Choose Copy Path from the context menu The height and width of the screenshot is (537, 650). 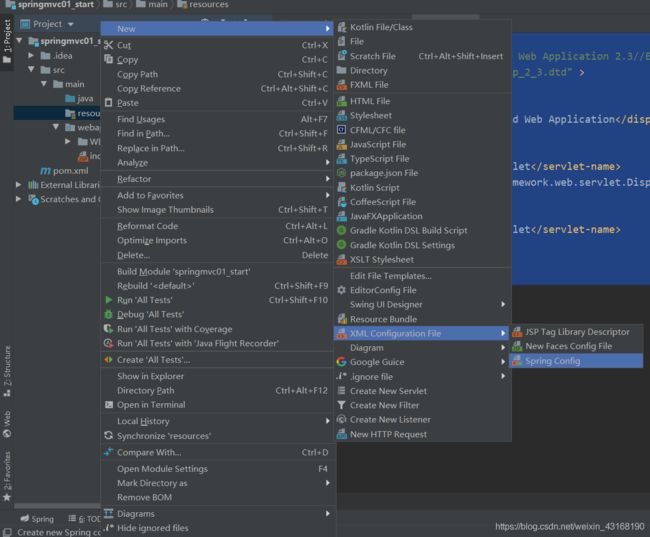(217, 74)
